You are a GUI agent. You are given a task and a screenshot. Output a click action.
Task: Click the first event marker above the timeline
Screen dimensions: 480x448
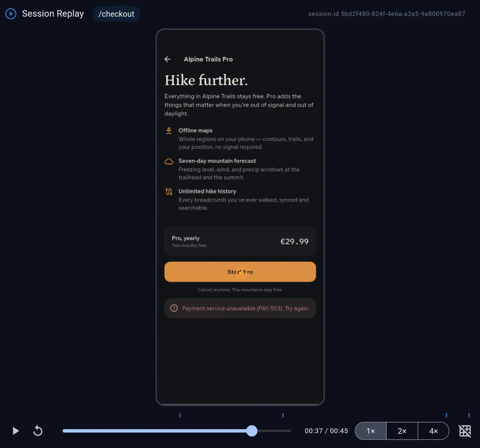point(180,415)
